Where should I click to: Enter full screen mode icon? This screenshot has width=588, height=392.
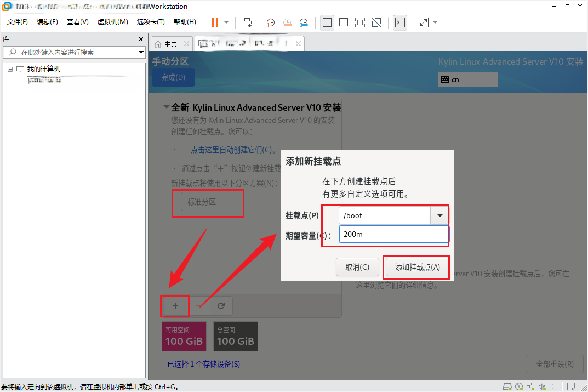pyautogui.click(x=360, y=22)
